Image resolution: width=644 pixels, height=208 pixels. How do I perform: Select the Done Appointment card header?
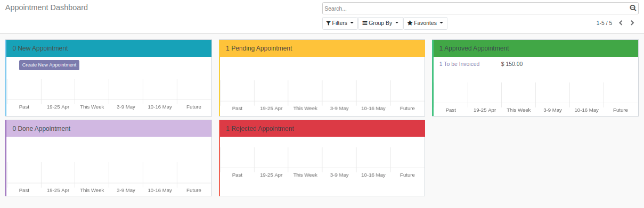[109, 129]
